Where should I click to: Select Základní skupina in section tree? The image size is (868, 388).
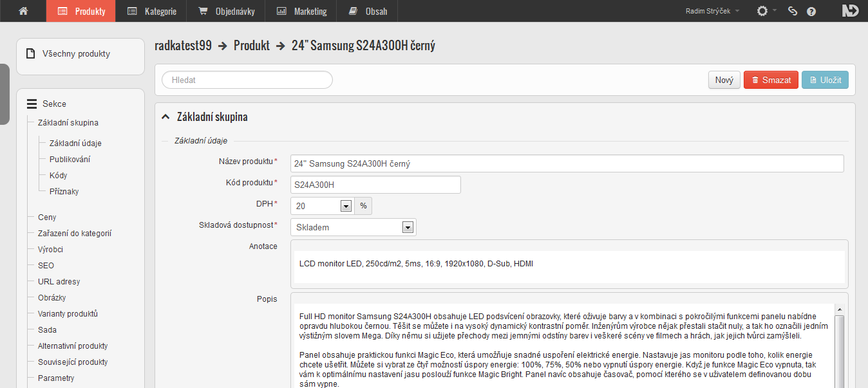68,122
